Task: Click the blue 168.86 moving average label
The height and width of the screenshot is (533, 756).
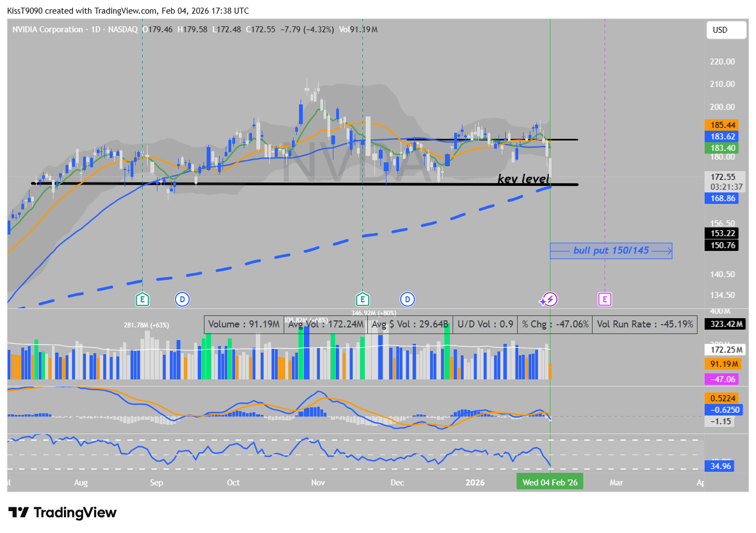Action: [x=722, y=198]
